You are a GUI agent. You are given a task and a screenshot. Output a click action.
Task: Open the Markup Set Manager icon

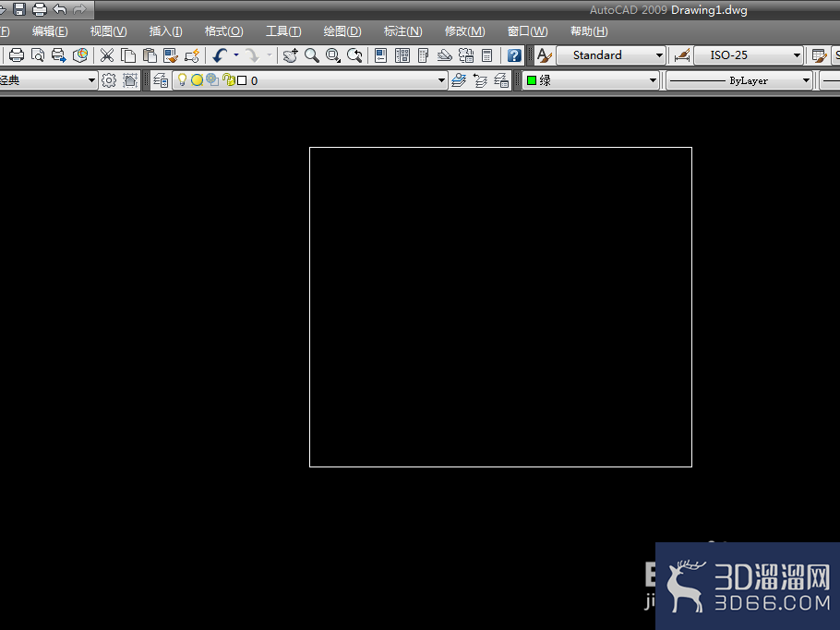pyautogui.click(x=466, y=55)
